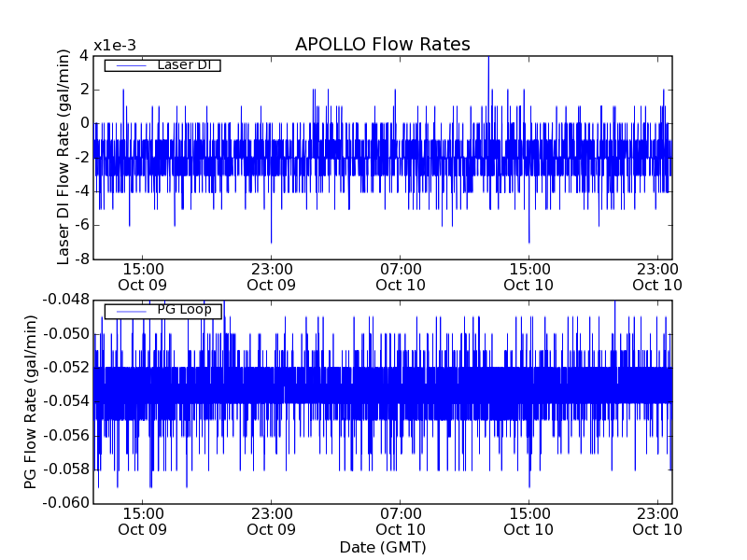Image resolution: width=747 pixels, height=560 pixels.
Task: Select the 23:00 Oct 09 tick in top plot
Action: pos(271,276)
